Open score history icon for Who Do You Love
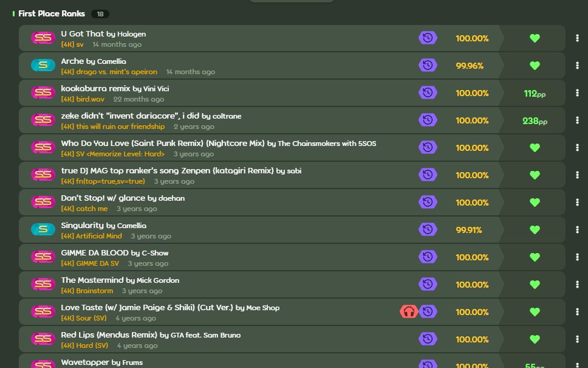588x368 pixels. 428,148
